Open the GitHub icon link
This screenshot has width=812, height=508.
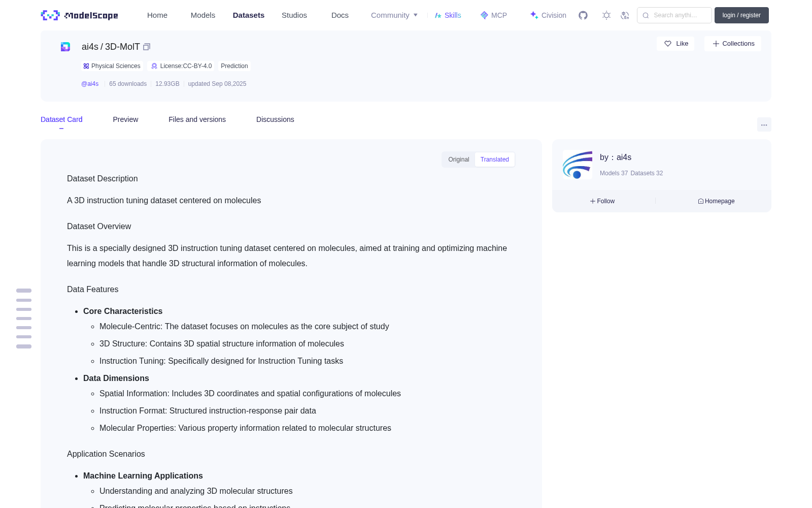[x=583, y=15]
